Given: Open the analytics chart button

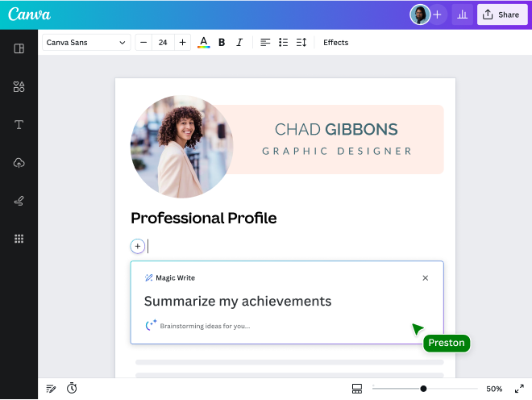Looking at the screenshot, I should coord(463,15).
